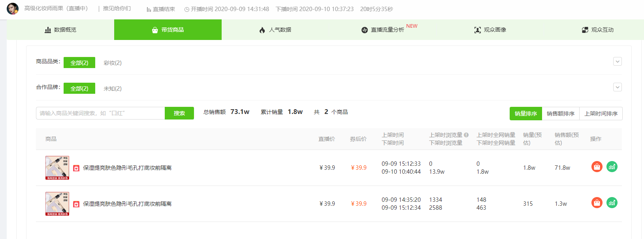Sort by 上架时间排序
Image resolution: width=644 pixels, height=239 pixels.
[x=601, y=114]
